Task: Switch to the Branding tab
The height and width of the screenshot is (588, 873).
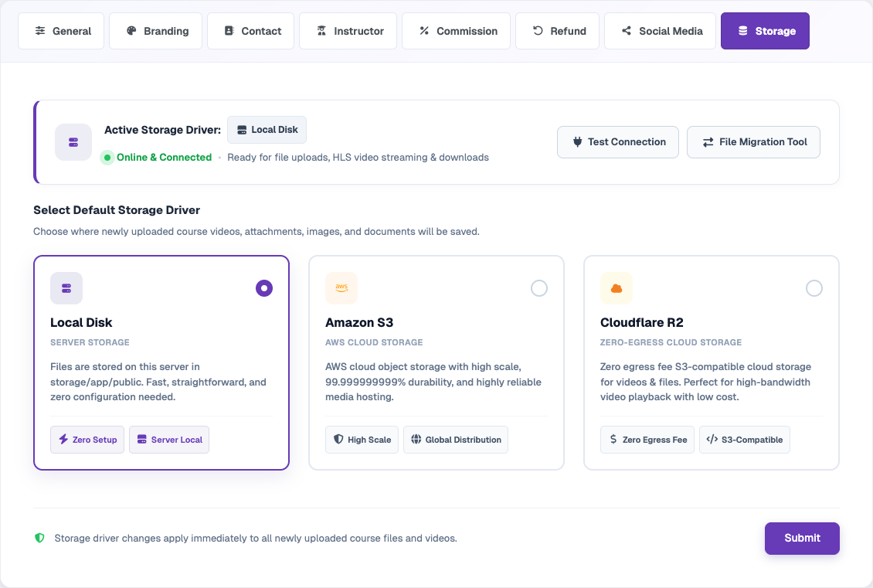Action: tap(156, 31)
